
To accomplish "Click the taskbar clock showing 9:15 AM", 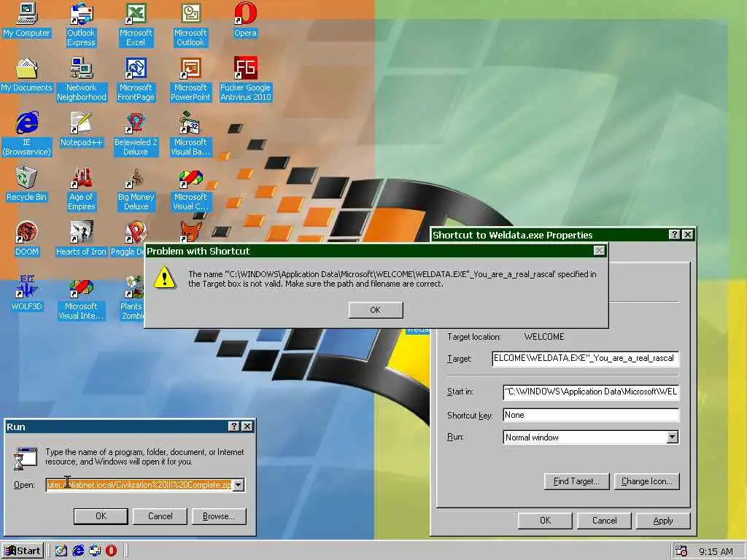I will tap(716, 551).
